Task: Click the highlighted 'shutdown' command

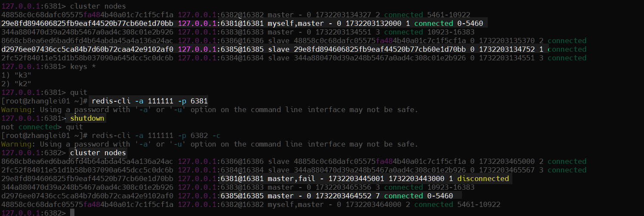Action: (87, 118)
